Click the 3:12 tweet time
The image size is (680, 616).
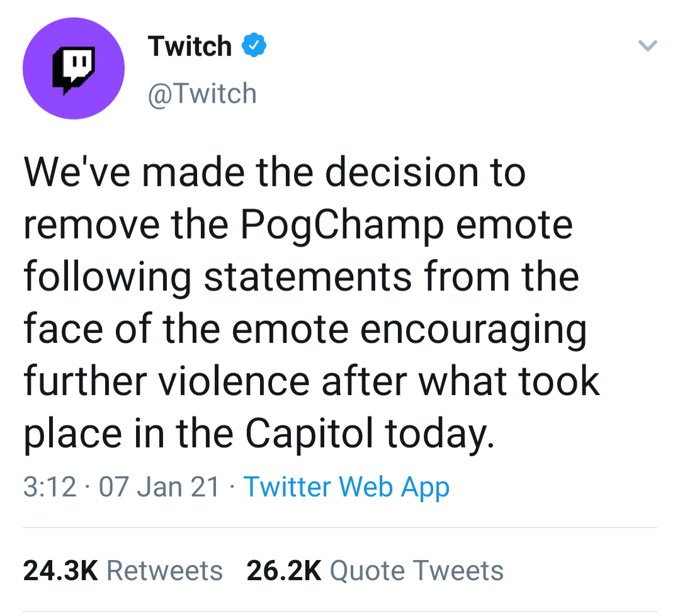click(49, 487)
